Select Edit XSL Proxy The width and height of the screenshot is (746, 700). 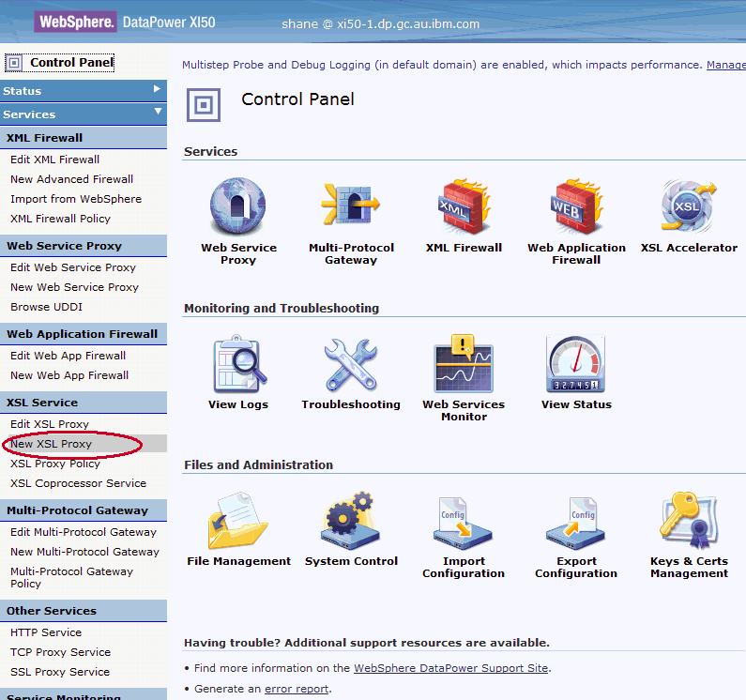(x=50, y=424)
